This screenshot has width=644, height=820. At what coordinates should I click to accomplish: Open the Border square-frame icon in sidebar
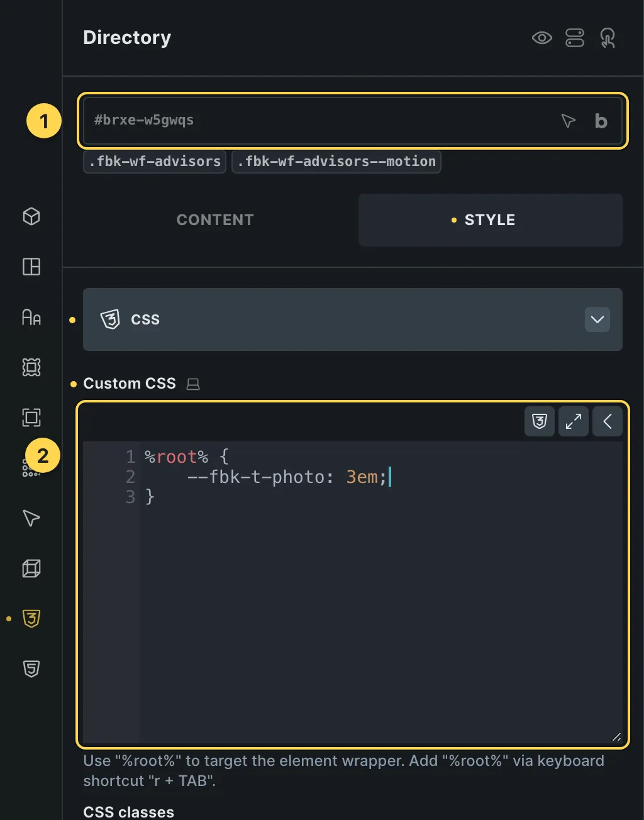click(31, 418)
